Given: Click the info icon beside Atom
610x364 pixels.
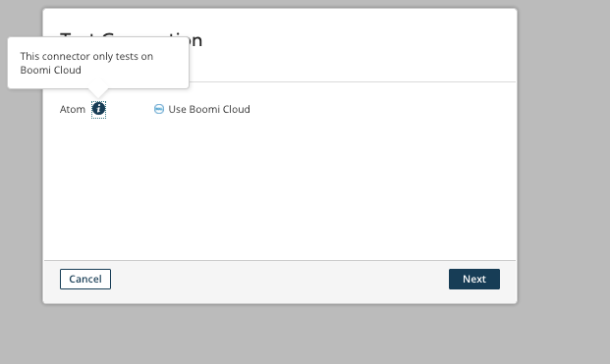Looking at the screenshot, I should click(98, 109).
